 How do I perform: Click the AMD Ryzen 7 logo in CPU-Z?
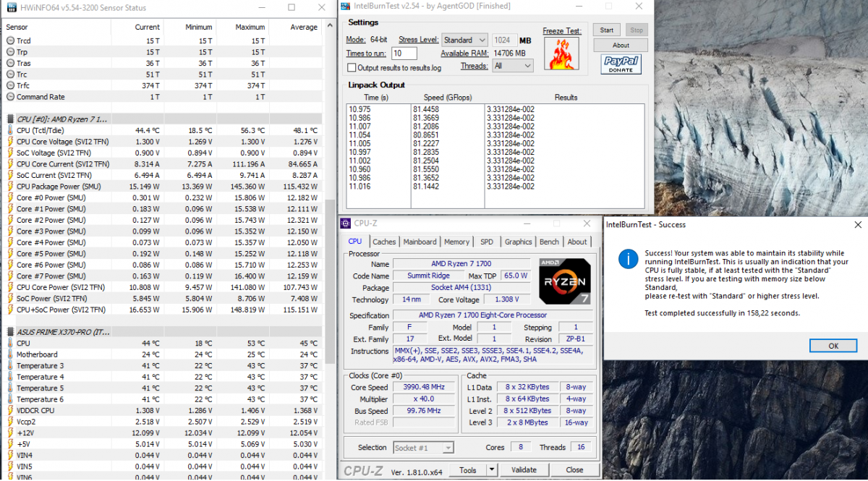565,282
